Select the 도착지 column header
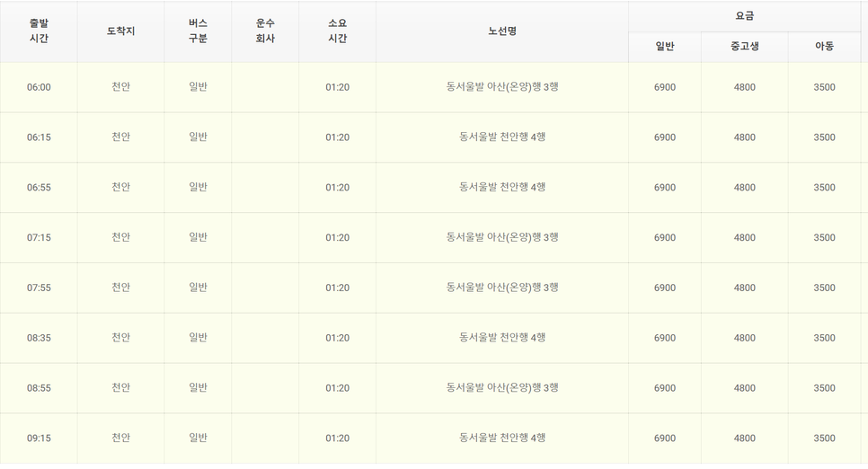The image size is (868, 469). point(120,31)
